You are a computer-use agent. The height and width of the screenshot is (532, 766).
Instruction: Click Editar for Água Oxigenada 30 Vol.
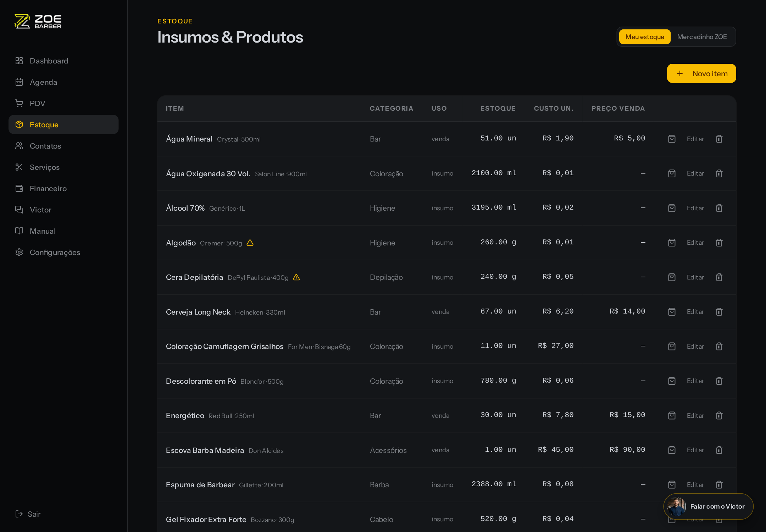tap(695, 173)
